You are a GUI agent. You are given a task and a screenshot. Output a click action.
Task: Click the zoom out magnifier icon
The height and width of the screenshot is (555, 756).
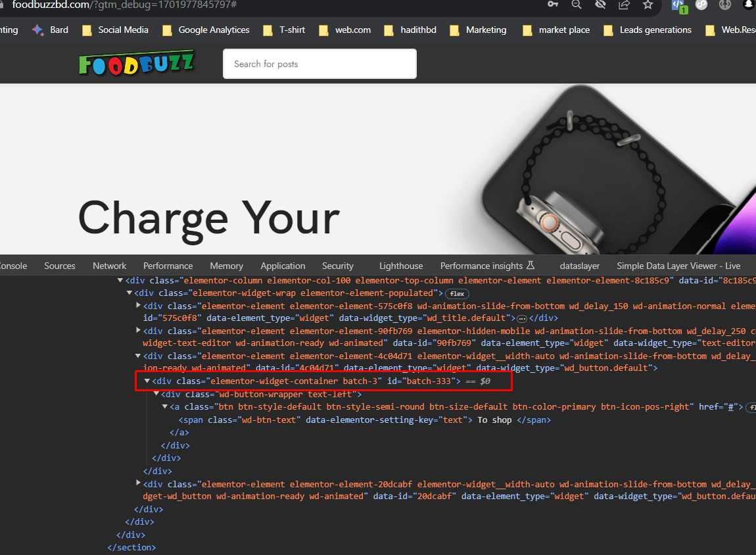(577, 5)
